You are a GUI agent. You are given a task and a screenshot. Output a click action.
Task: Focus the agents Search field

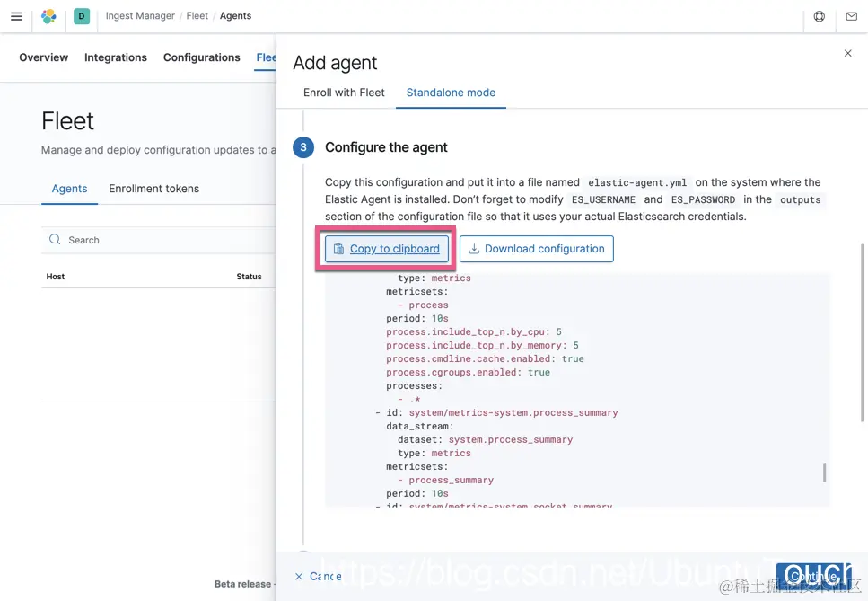point(159,240)
